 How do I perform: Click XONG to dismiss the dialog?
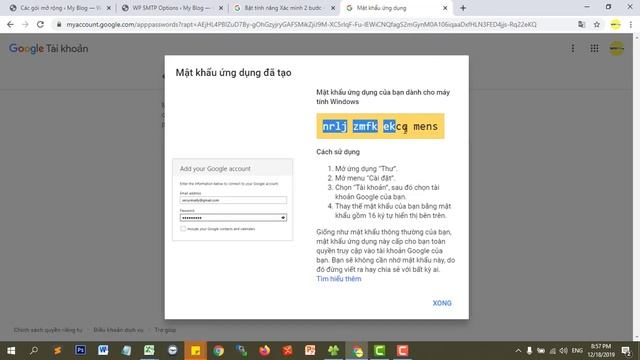442,303
